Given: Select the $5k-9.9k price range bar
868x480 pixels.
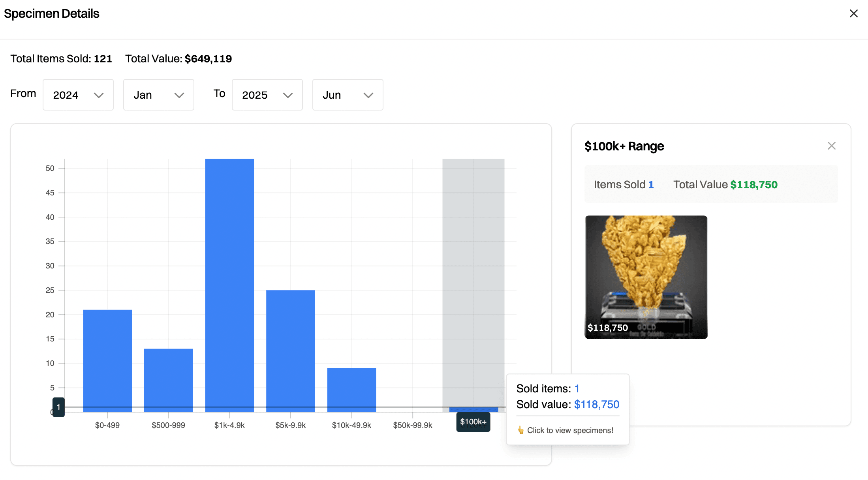Looking at the screenshot, I should (x=290, y=347).
